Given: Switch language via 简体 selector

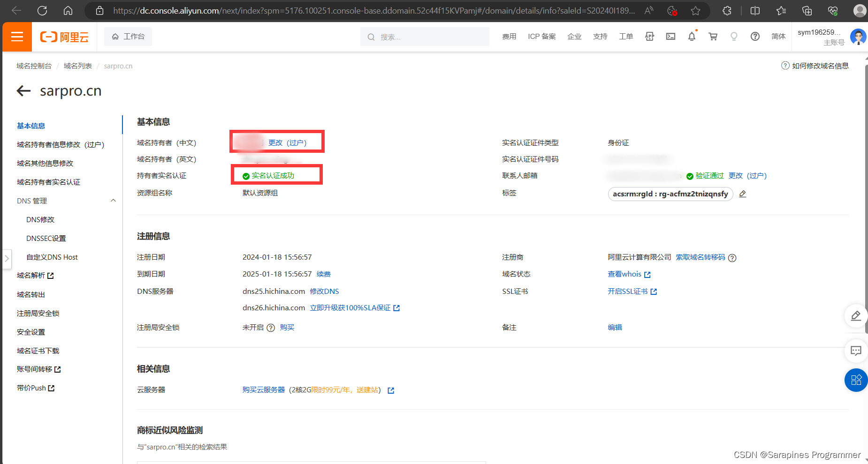Looking at the screenshot, I should pyautogui.click(x=778, y=37).
